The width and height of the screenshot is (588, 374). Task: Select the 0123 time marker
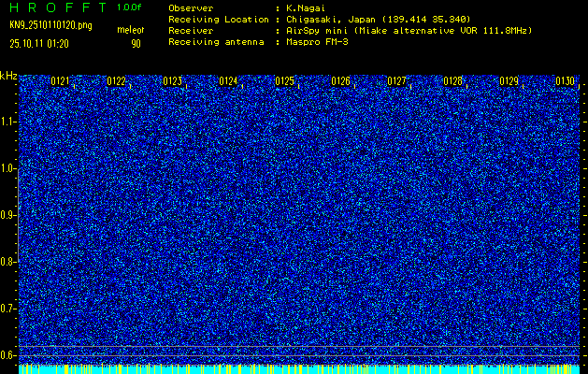[x=173, y=82]
